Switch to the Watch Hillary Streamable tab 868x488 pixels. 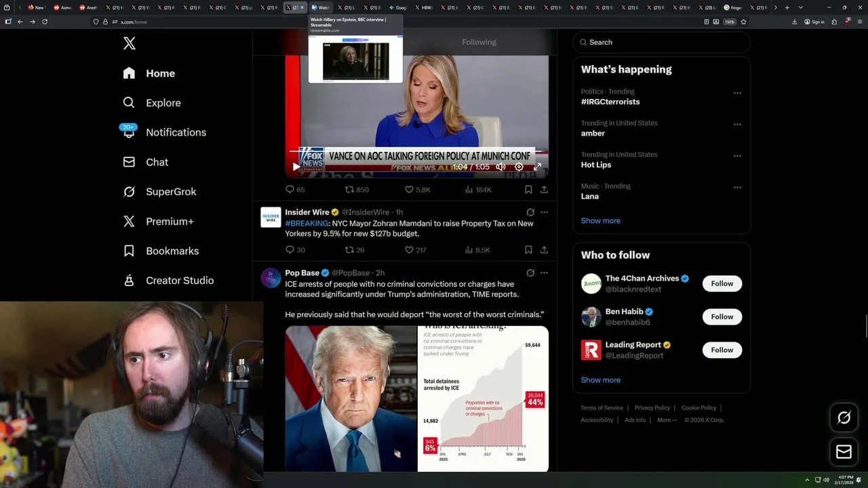pyautogui.click(x=321, y=7)
